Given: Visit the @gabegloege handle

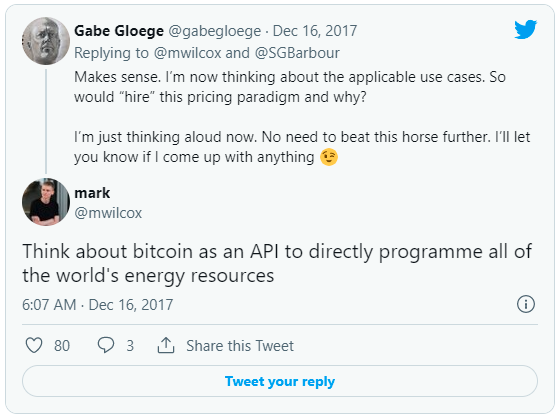Looking at the screenshot, I should pyautogui.click(x=214, y=31).
